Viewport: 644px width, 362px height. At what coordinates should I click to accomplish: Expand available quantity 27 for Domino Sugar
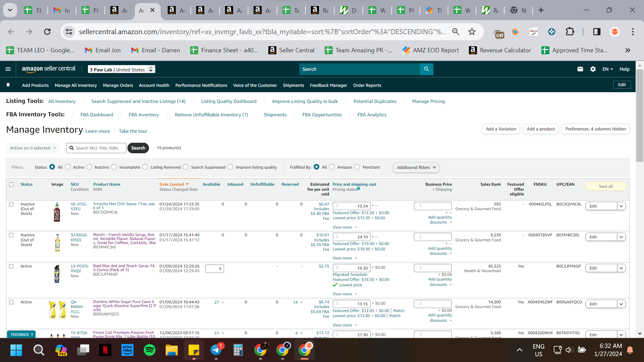(x=219, y=302)
